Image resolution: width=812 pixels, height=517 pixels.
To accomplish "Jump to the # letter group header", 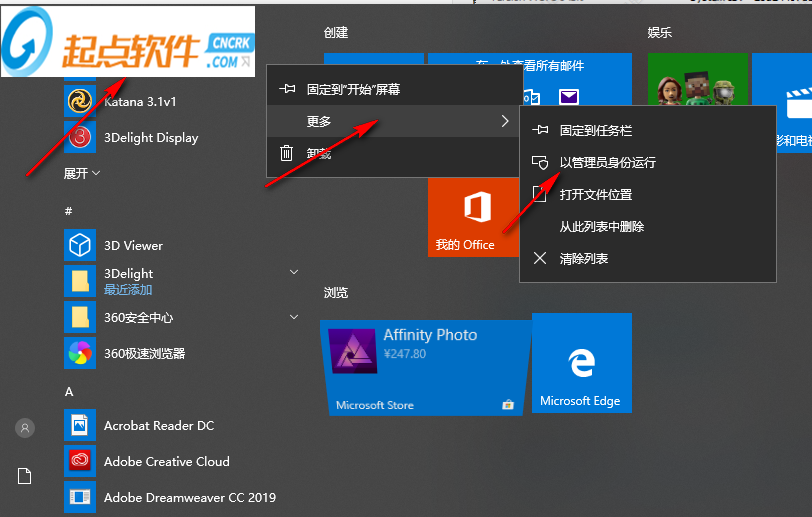I will coord(68,211).
